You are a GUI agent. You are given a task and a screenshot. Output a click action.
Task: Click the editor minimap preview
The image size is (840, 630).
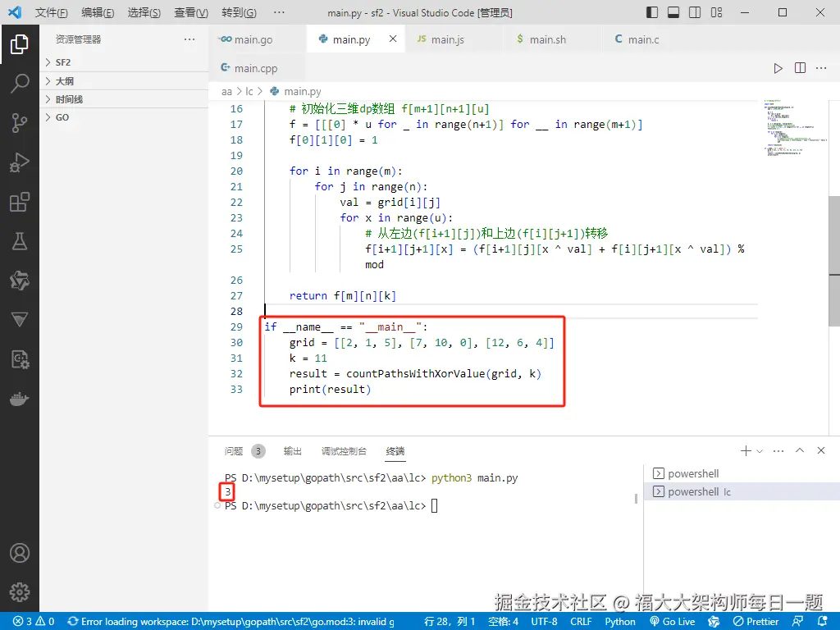pyautogui.click(x=796, y=128)
